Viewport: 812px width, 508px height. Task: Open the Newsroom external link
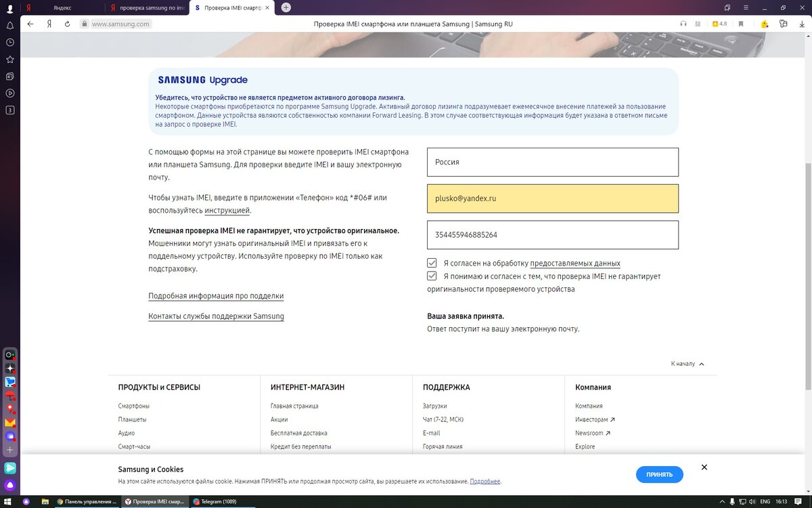click(x=593, y=433)
